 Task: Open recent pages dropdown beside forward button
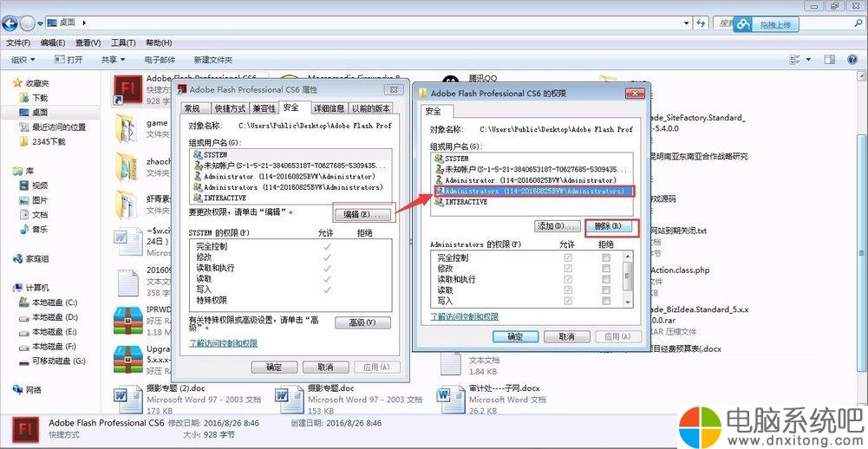click(40, 23)
